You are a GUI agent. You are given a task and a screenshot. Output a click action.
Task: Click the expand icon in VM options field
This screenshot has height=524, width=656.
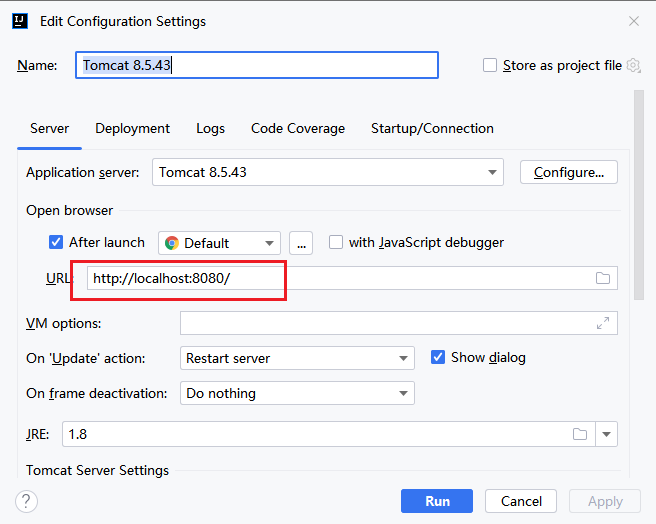point(603,323)
